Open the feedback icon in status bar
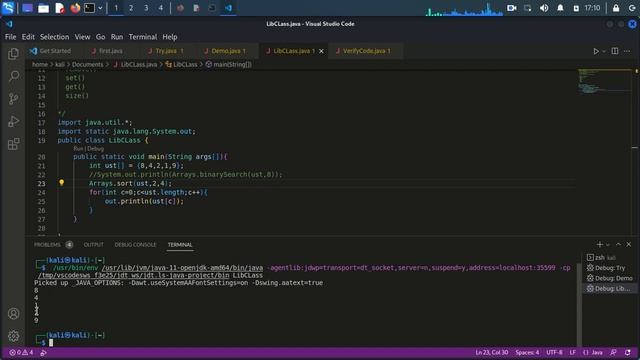Viewport: 640px width, 360px height. [x=613, y=352]
